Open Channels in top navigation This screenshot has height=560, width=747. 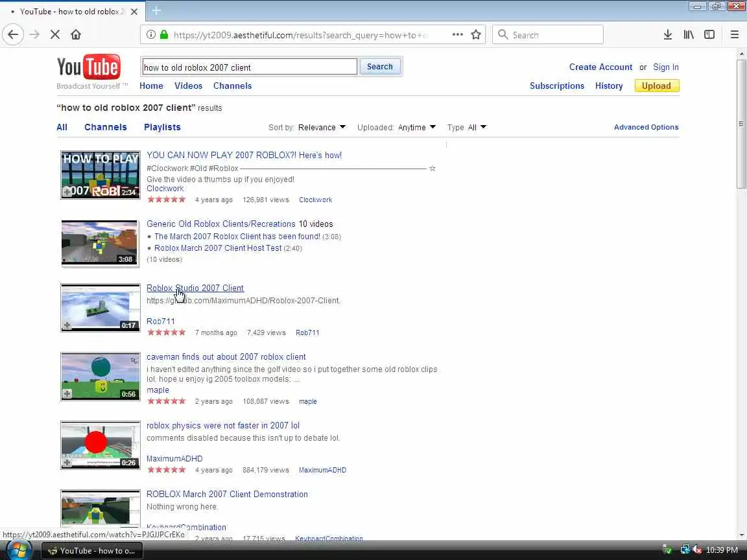tap(233, 86)
